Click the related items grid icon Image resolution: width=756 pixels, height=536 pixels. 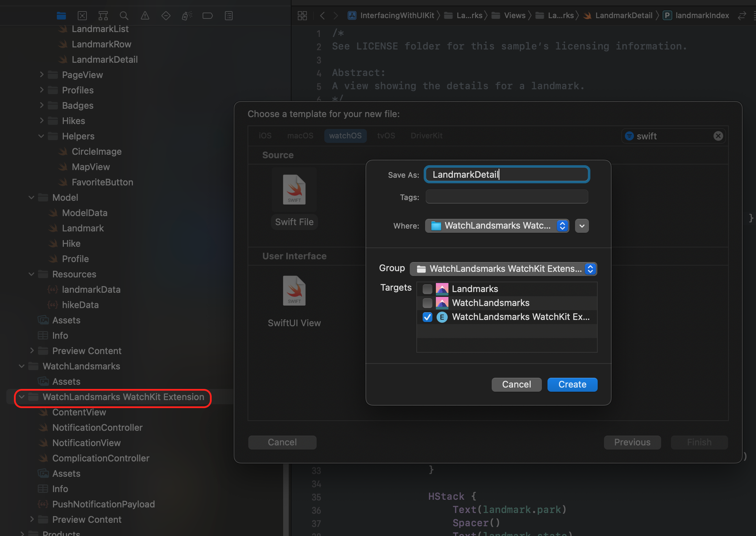pyautogui.click(x=302, y=16)
